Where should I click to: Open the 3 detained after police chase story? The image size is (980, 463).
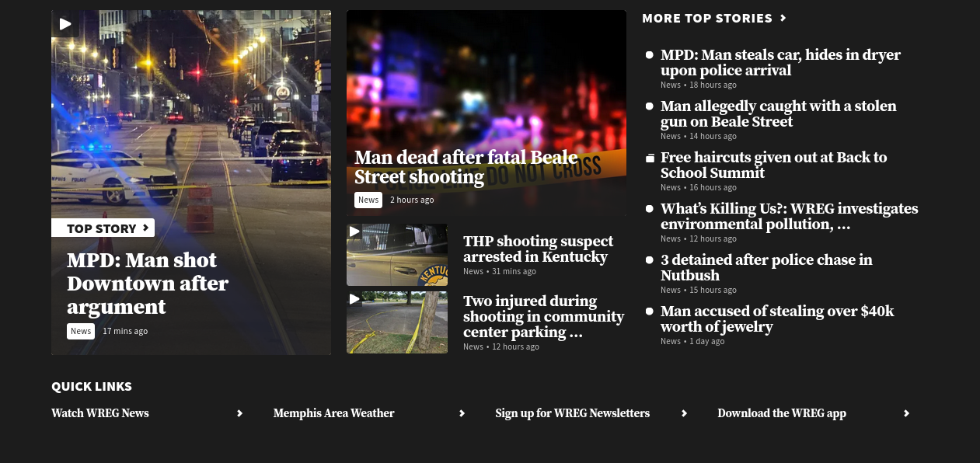pyautogui.click(x=766, y=267)
